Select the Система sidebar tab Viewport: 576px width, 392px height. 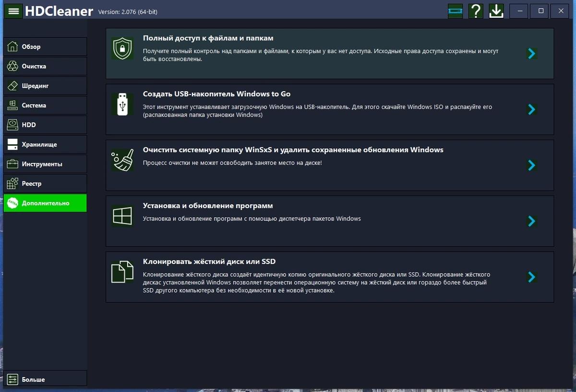point(45,105)
